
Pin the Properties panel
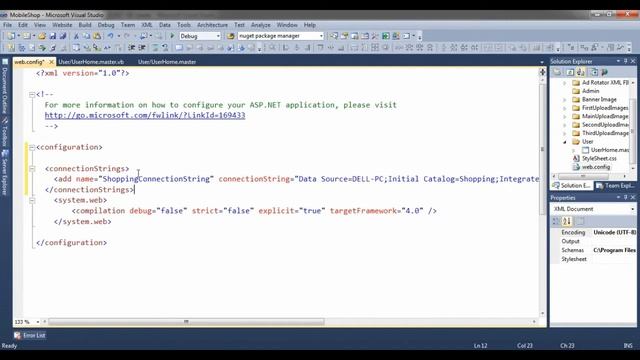point(625,198)
